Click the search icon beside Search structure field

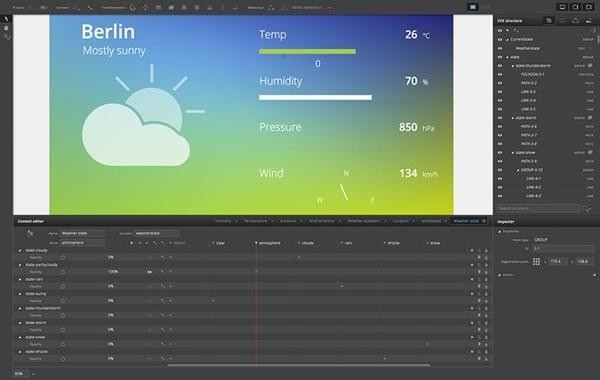click(587, 209)
